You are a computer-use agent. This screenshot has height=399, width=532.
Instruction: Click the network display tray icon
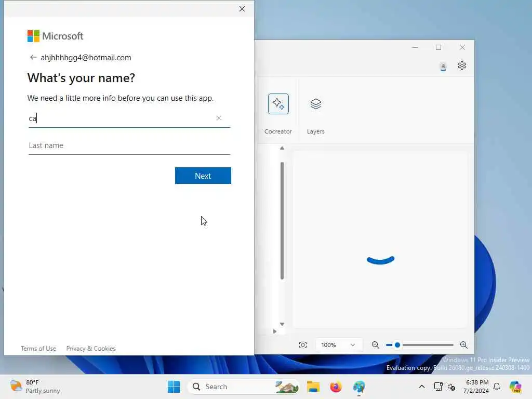pyautogui.click(x=438, y=387)
